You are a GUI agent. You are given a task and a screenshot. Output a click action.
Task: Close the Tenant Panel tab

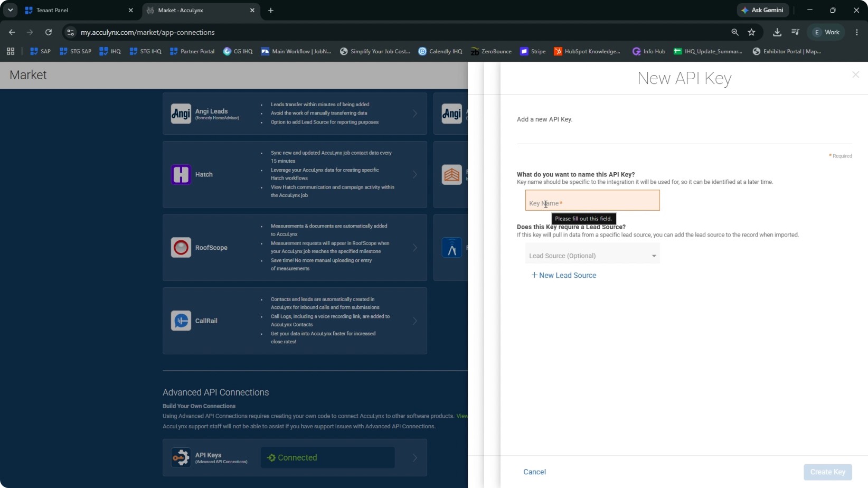pos(131,11)
